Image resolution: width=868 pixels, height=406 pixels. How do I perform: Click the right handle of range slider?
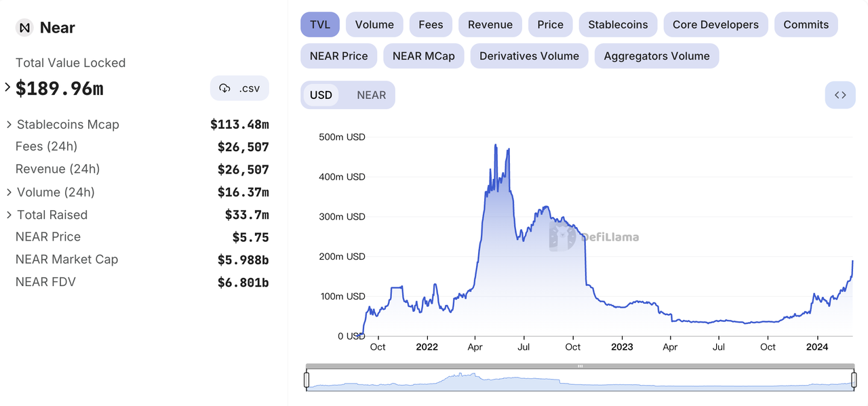click(x=853, y=380)
